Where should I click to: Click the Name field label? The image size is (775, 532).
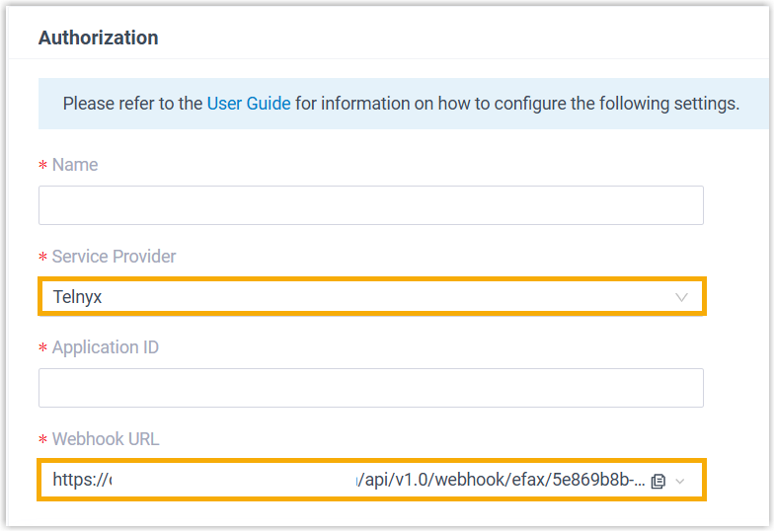[x=75, y=165]
